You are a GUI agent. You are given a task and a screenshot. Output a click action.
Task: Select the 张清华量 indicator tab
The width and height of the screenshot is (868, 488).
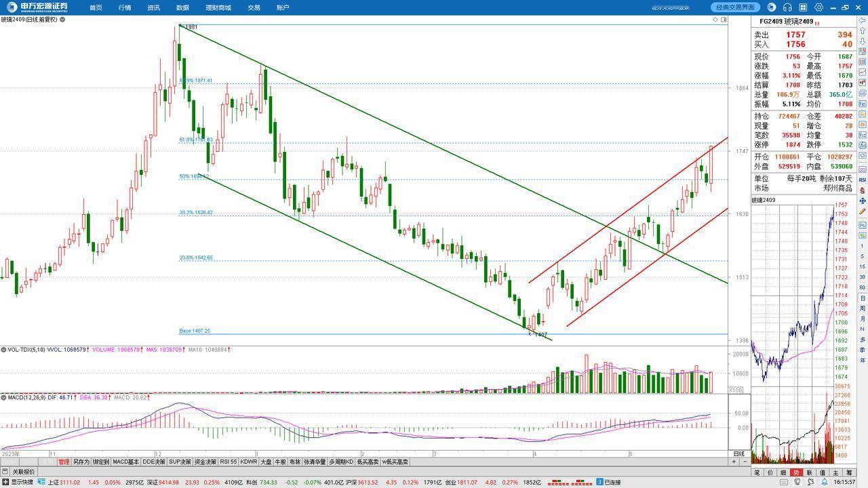point(315,462)
